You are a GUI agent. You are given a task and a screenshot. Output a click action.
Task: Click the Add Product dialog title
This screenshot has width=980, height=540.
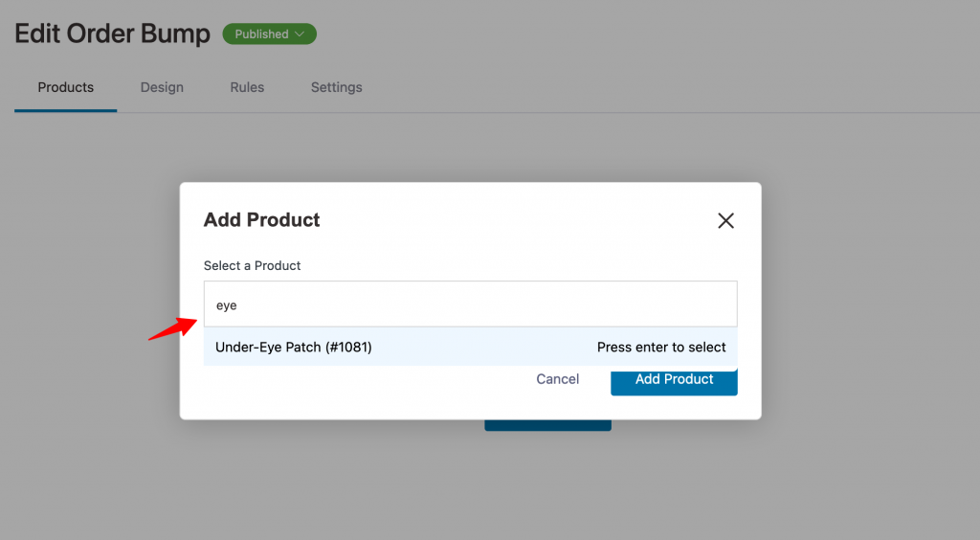pyautogui.click(x=261, y=220)
